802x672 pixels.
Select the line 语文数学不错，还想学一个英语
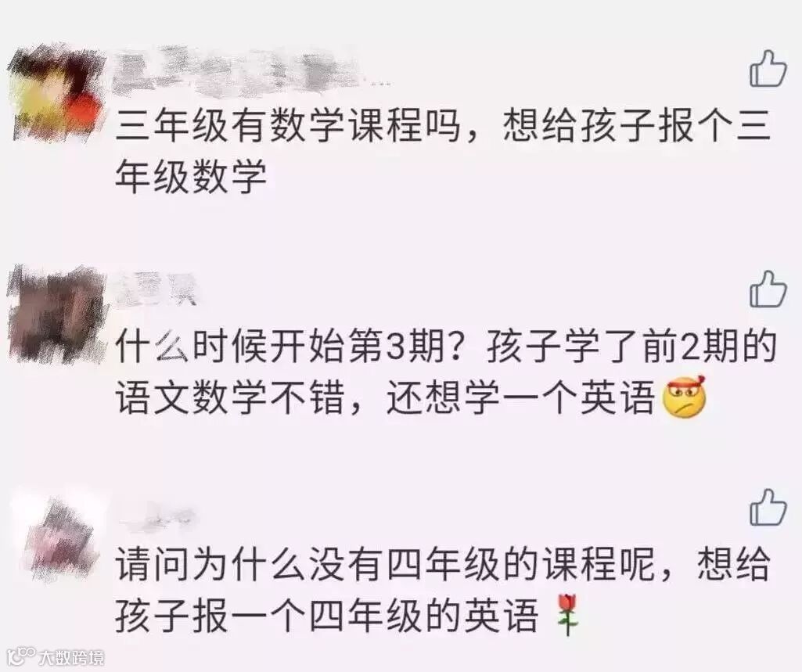tap(385, 397)
